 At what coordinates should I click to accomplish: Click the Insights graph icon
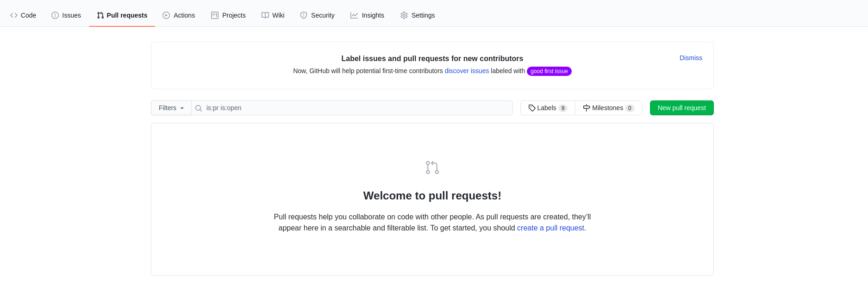tap(354, 15)
